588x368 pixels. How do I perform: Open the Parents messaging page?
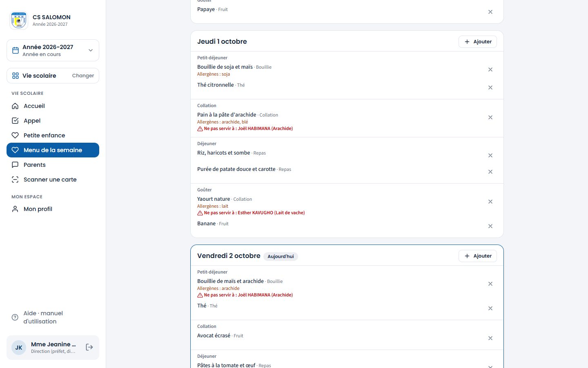click(53, 165)
